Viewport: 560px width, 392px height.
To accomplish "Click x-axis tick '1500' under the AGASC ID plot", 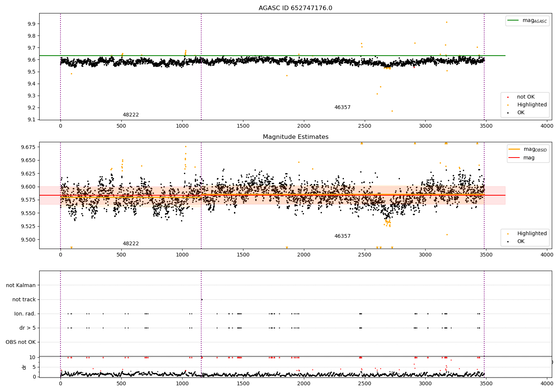I will (x=243, y=126).
